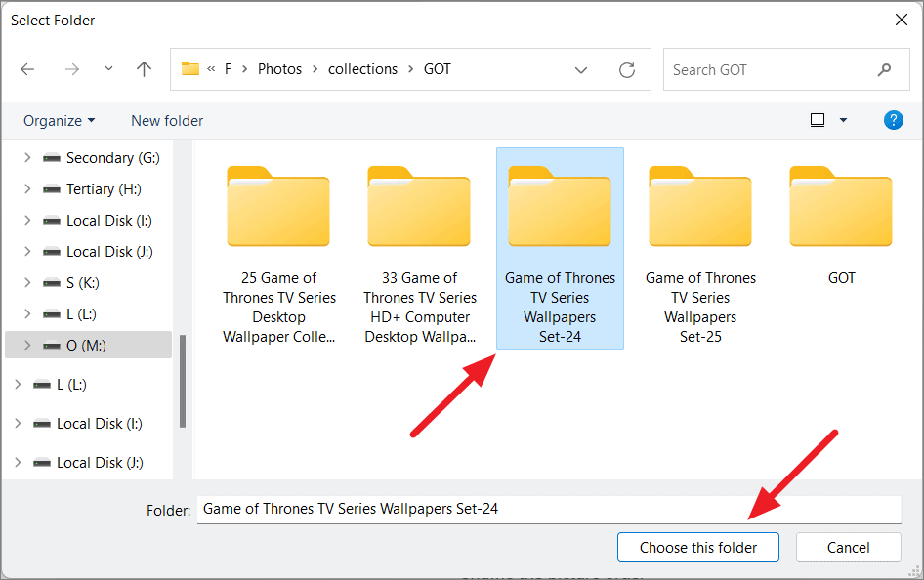The width and height of the screenshot is (924, 580).
Task: Click the folder icon in address bar
Action: point(189,69)
